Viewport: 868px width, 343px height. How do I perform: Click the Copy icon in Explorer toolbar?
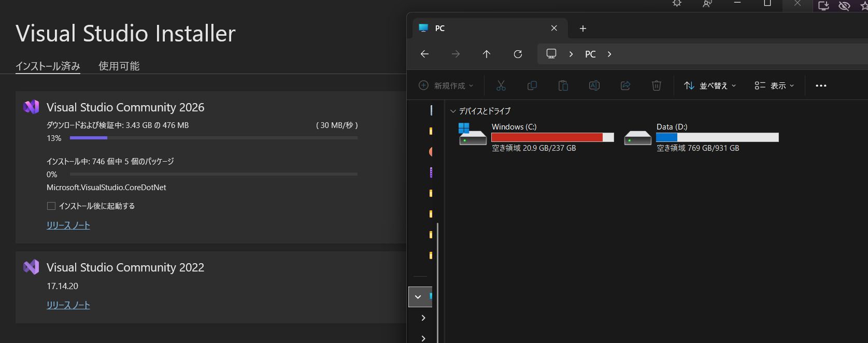coord(532,85)
